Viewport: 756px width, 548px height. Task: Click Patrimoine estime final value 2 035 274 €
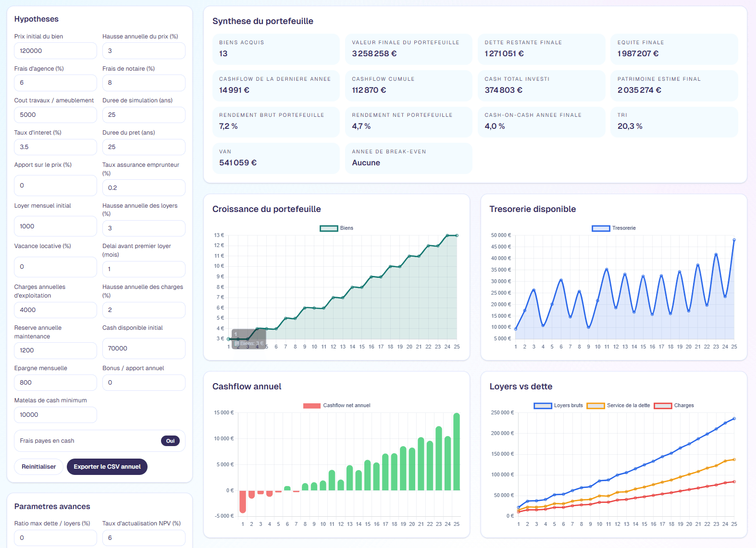pos(639,90)
